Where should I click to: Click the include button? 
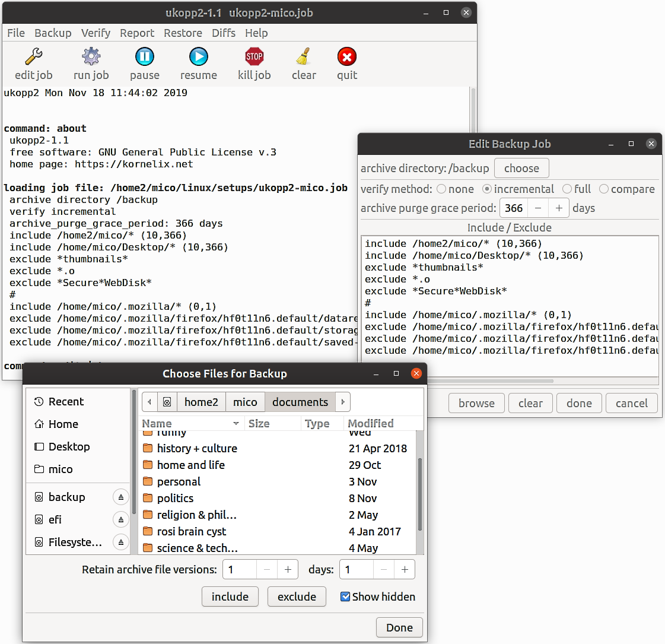pyautogui.click(x=230, y=597)
